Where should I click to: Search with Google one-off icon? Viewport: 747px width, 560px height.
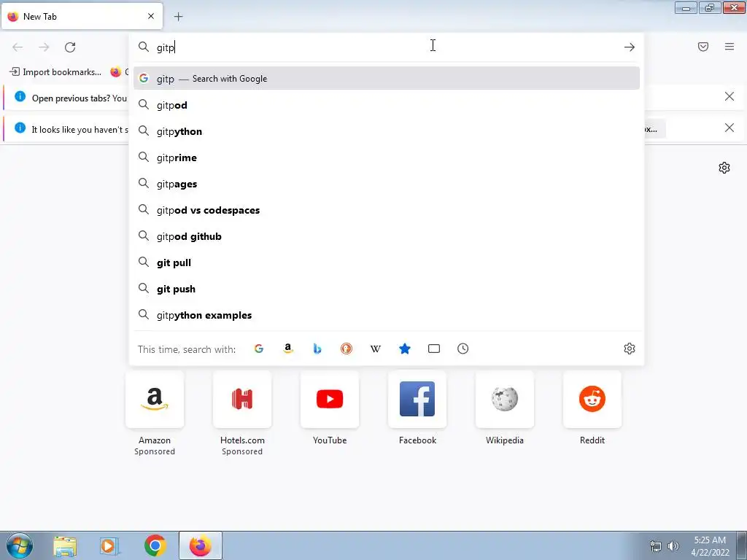tap(259, 349)
